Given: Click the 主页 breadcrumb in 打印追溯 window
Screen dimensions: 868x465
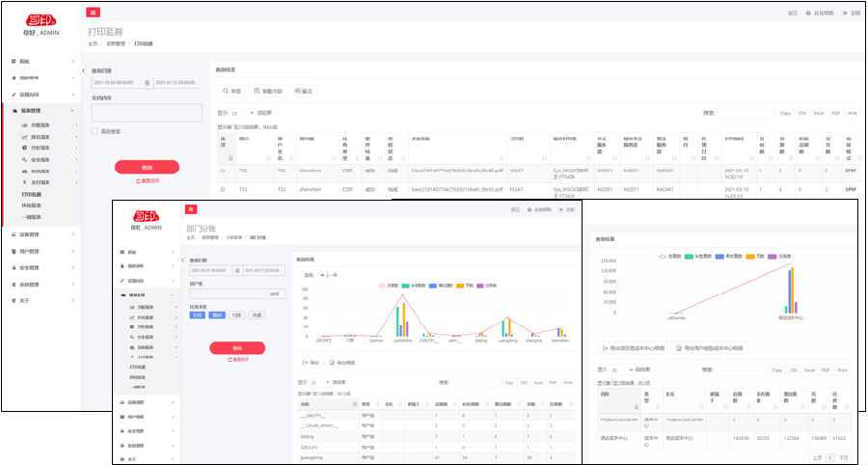Looking at the screenshot, I should click(93, 43).
